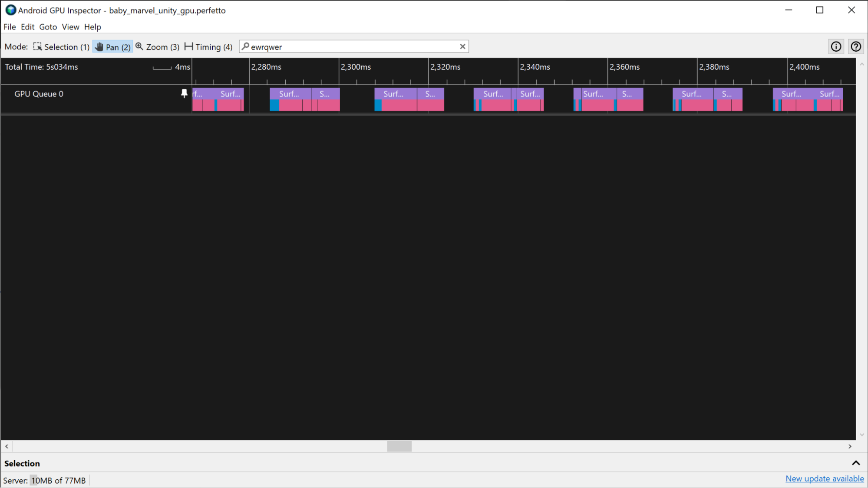Click the info icon top right
868x488 pixels.
click(836, 46)
